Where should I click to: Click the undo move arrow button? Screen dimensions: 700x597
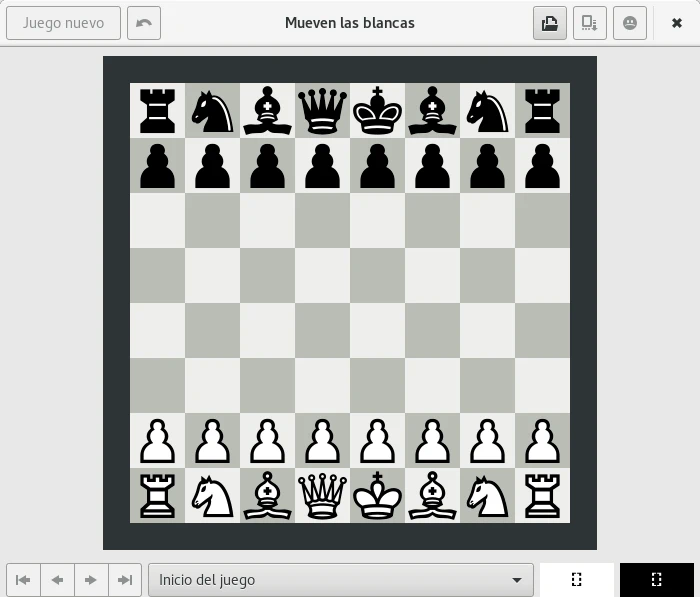click(144, 23)
